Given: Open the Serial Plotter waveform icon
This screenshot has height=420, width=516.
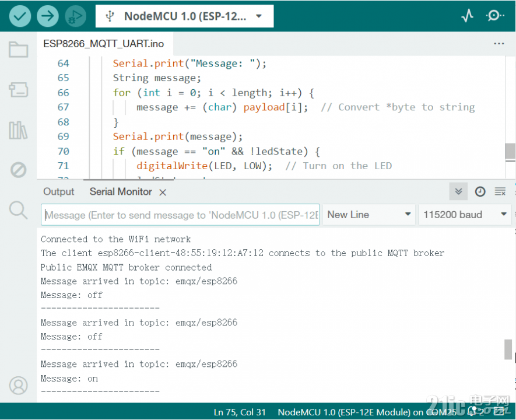Looking at the screenshot, I should pos(467,16).
